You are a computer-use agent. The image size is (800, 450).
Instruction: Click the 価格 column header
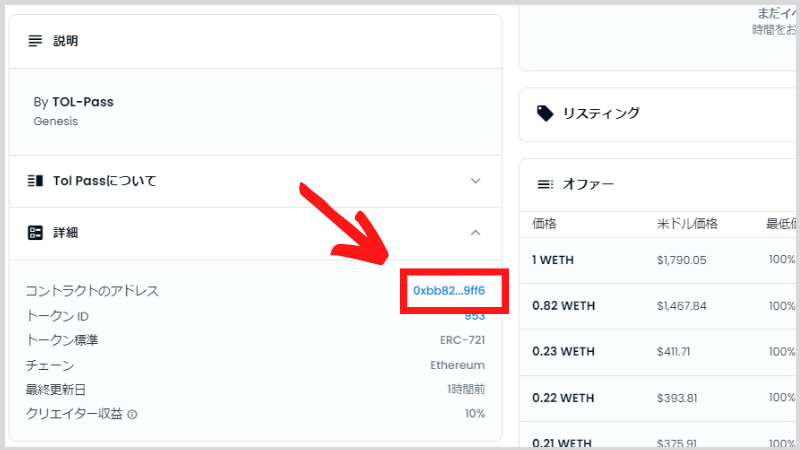coord(544,223)
